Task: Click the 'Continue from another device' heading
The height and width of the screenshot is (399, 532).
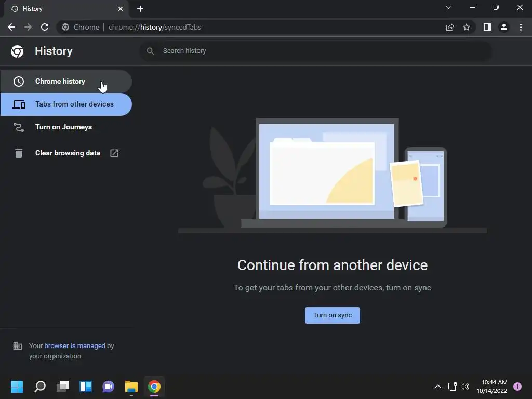Action: pos(332,265)
